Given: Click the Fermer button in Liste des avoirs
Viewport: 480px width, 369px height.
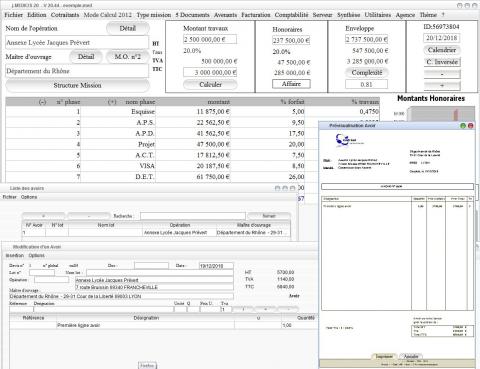Looking at the screenshot, I should pyautogui.click(x=269, y=216).
